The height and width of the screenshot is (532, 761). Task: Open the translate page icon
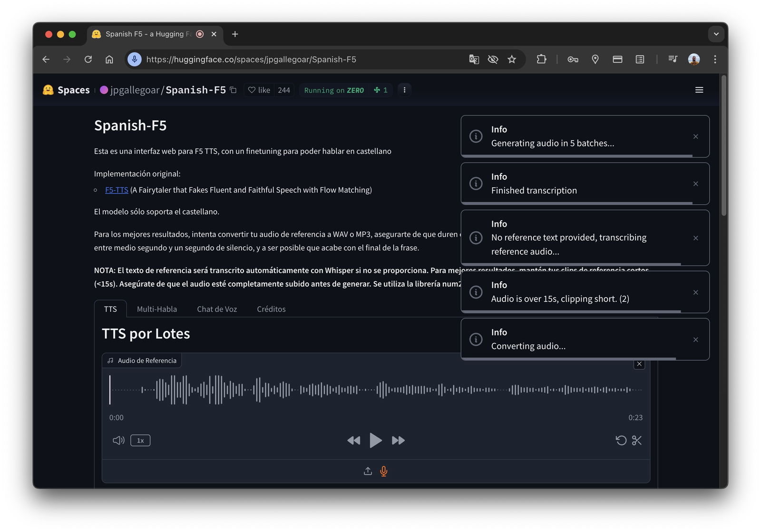point(474,59)
